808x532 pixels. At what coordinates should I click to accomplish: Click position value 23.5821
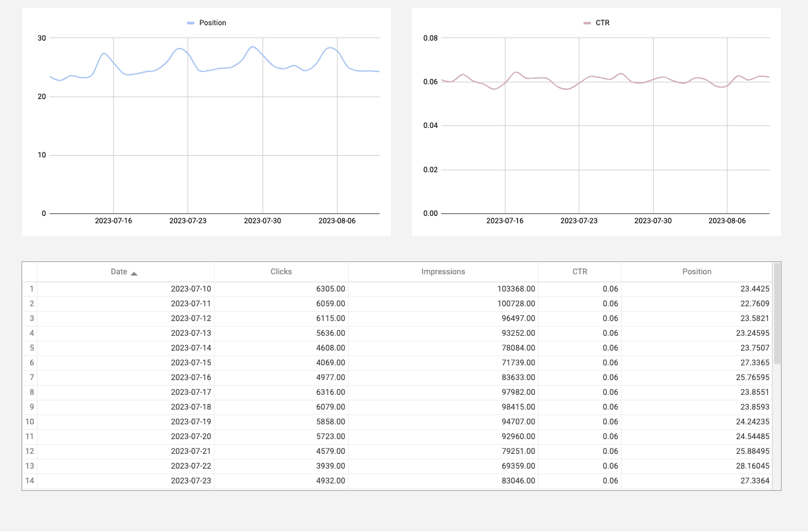point(756,318)
